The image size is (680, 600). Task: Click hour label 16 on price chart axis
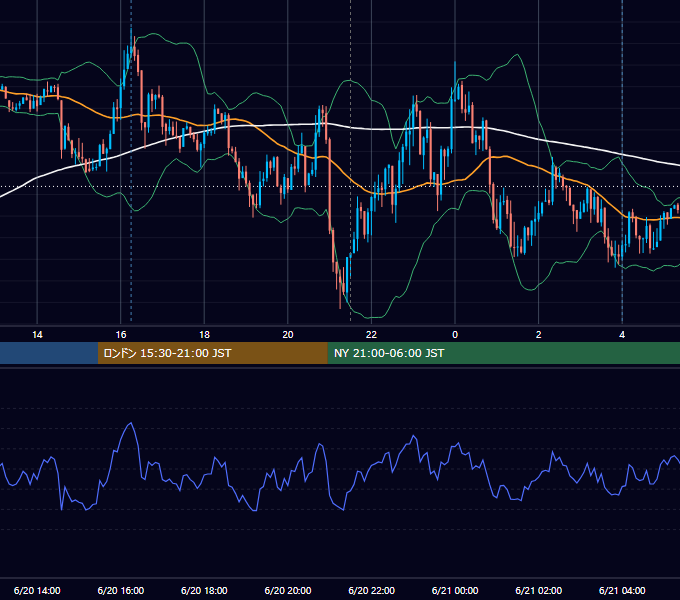click(x=121, y=335)
